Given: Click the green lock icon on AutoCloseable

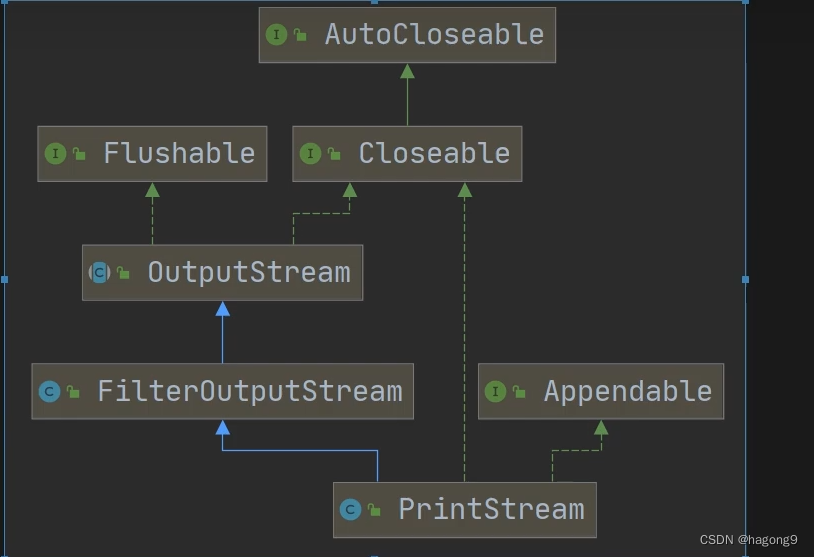Looking at the screenshot, I should coord(300,36).
